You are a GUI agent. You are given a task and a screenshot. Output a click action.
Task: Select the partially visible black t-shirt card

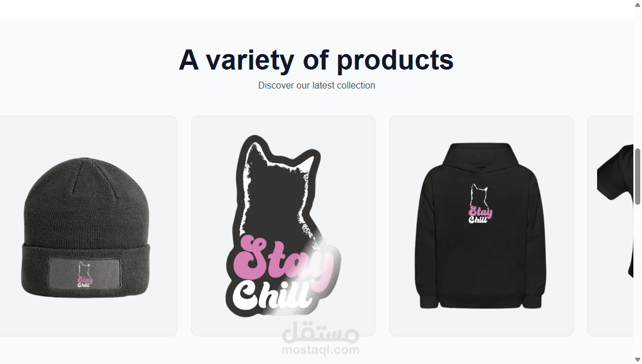coord(610,226)
